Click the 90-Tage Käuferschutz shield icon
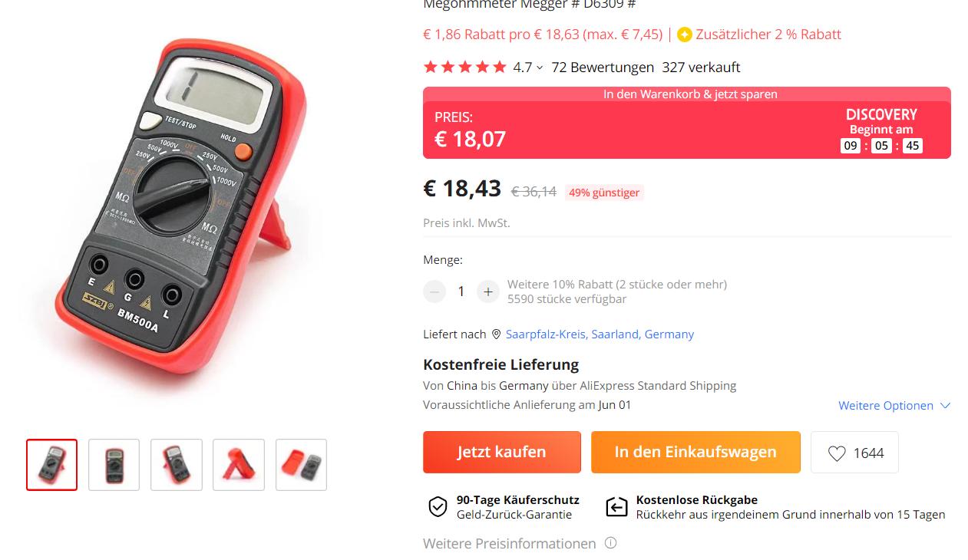Image resolution: width=968 pixels, height=560 pixels. click(x=438, y=507)
